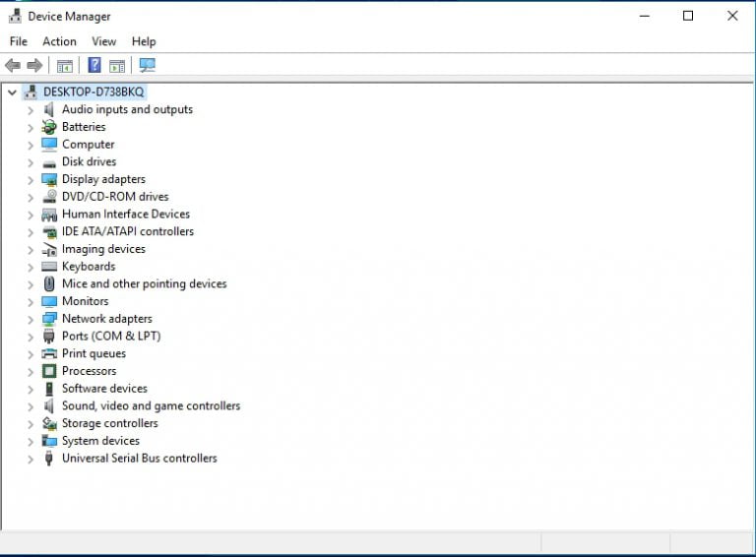Select Sound, video and game controllers
The height and width of the screenshot is (557, 756).
[x=151, y=405]
